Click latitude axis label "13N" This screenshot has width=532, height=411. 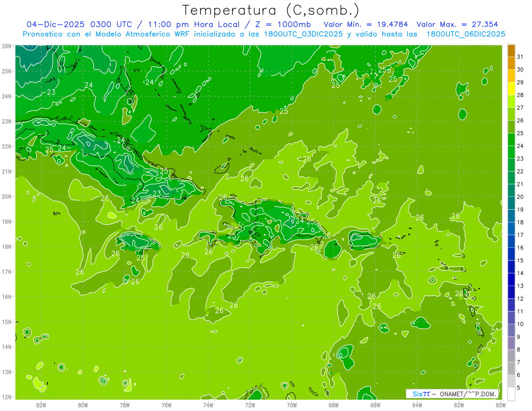pos(7,372)
